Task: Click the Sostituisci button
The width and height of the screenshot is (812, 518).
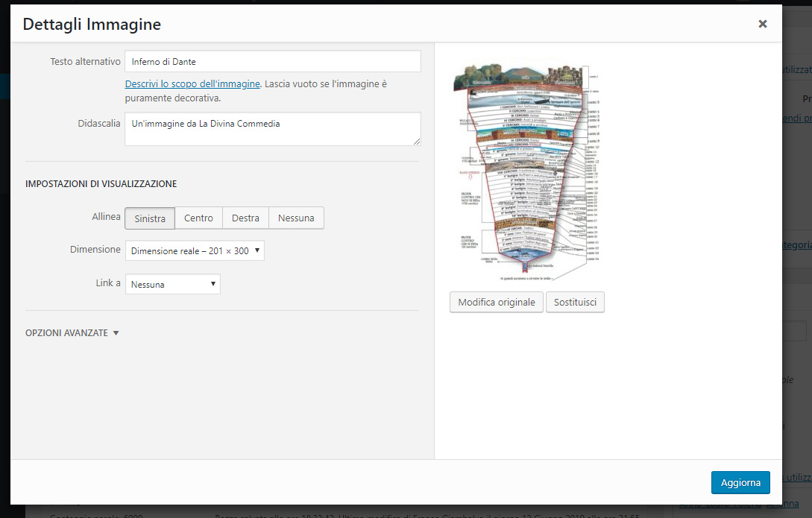Action: coord(576,302)
